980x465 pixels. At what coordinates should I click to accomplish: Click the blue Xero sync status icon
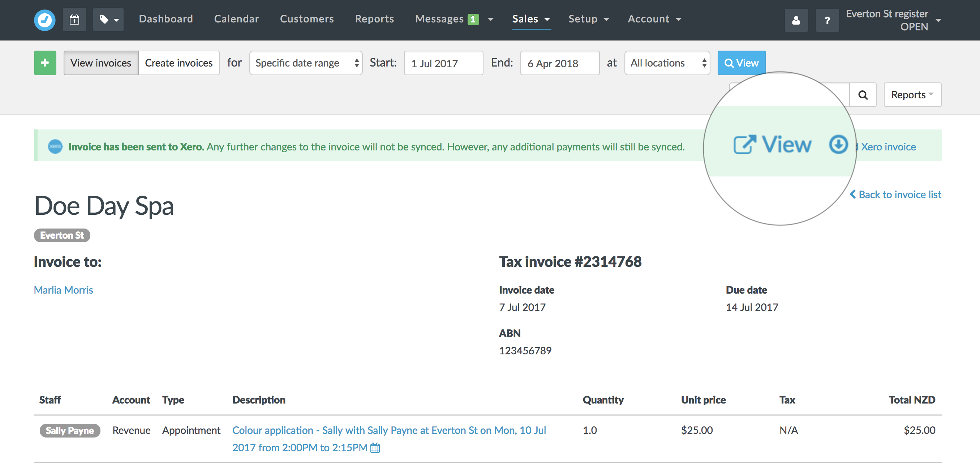click(56, 146)
